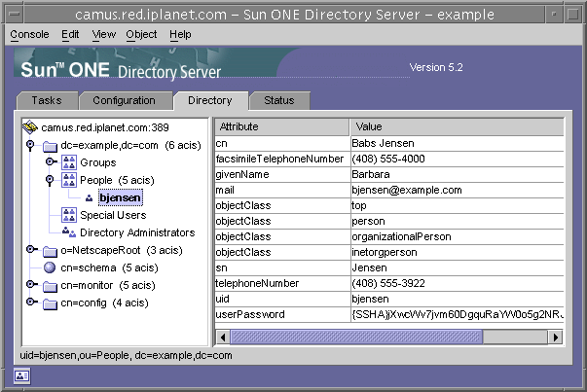This screenshot has width=587, height=392.
Task: Select the Groups entry label
Action: point(98,162)
